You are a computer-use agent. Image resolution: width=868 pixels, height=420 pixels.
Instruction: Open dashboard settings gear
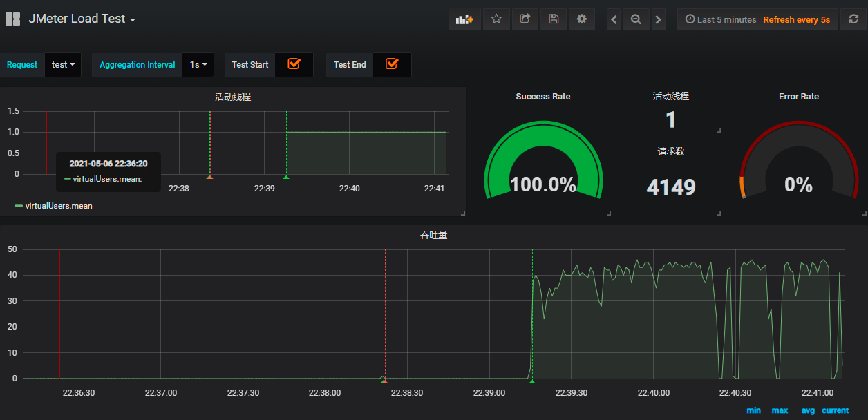coord(582,19)
